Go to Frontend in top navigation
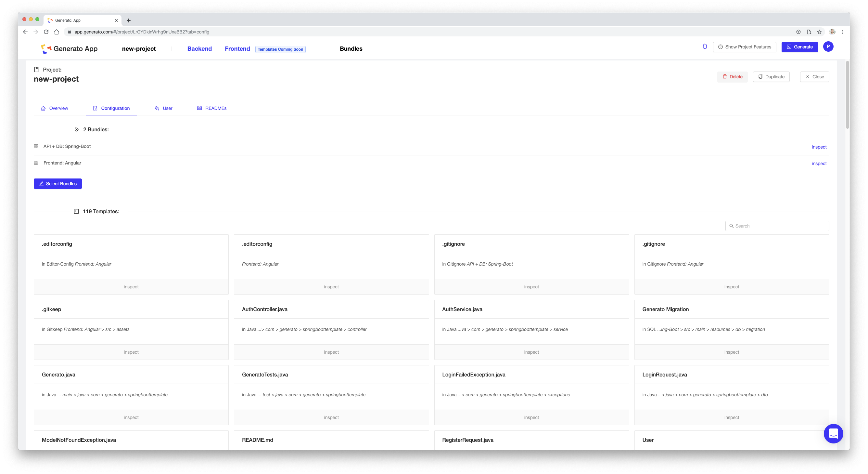This screenshot has width=868, height=474. click(x=237, y=48)
